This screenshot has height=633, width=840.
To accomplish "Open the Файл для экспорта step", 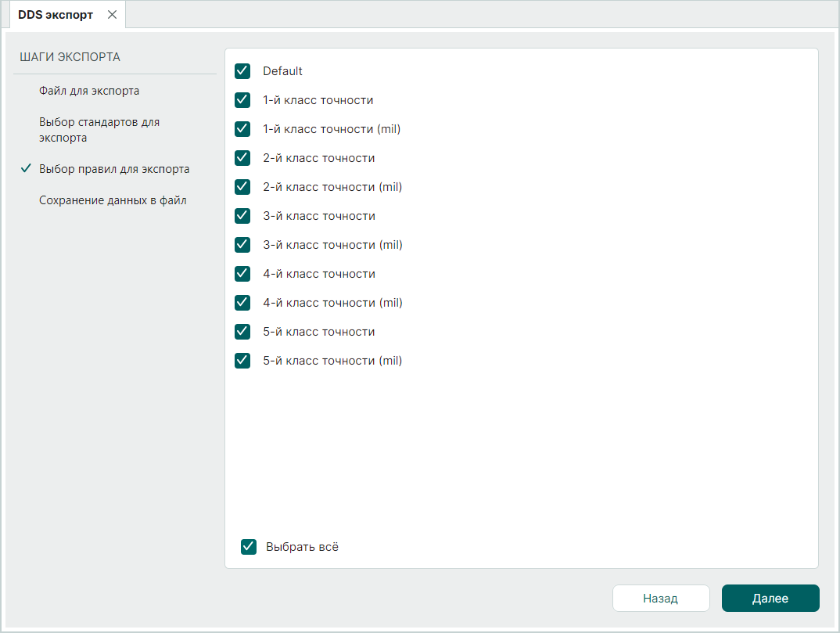I will click(x=89, y=91).
